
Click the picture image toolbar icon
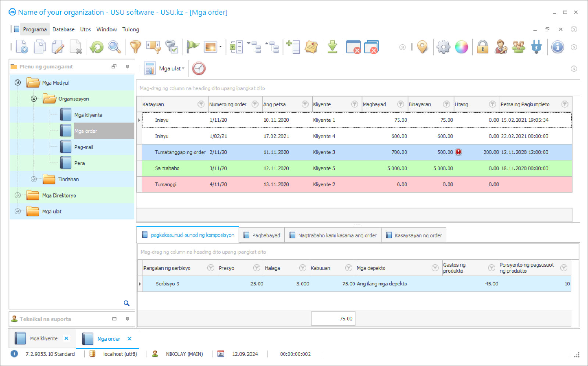[211, 47]
